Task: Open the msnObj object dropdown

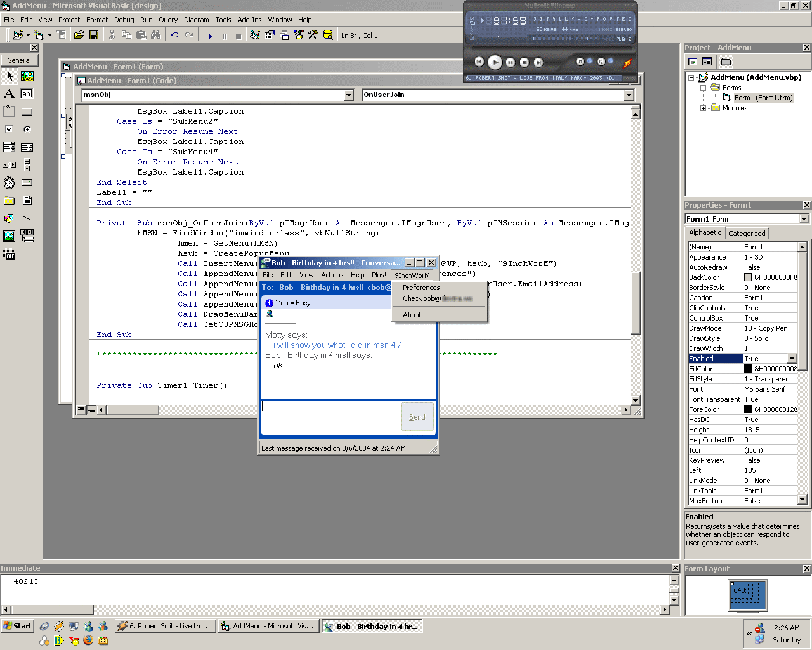Action: coord(348,95)
